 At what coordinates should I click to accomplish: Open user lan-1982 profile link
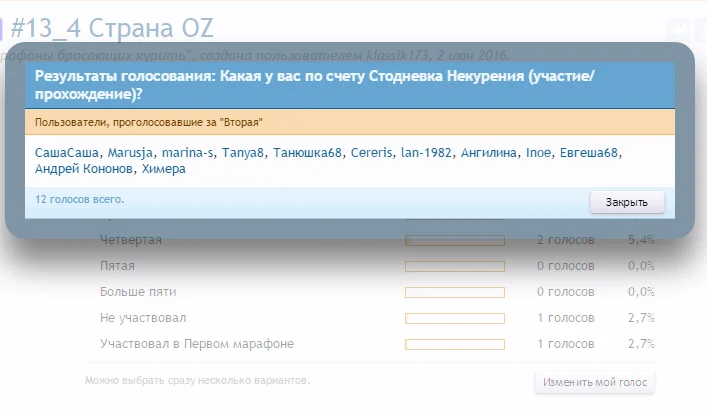tap(426, 153)
